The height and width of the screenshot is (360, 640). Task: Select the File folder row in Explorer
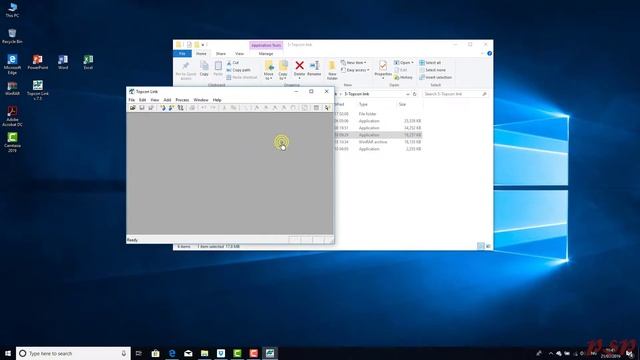click(378, 114)
